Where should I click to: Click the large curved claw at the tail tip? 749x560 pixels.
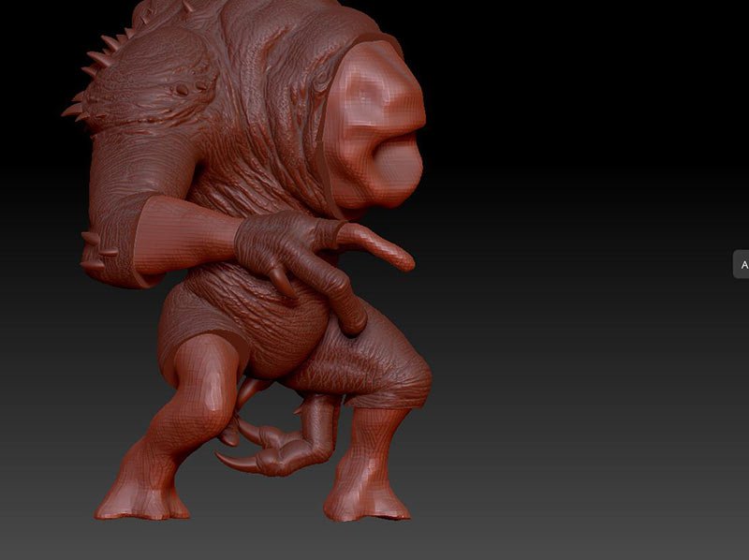click(232, 461)
